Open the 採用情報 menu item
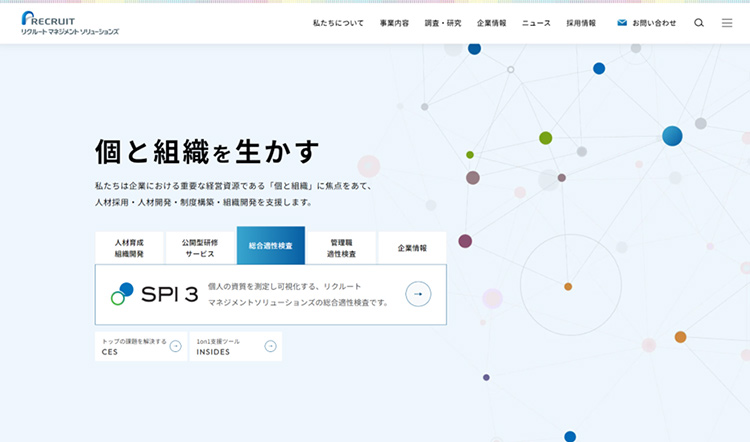Viewport: 750px width, 442px height. pos(581,23)
